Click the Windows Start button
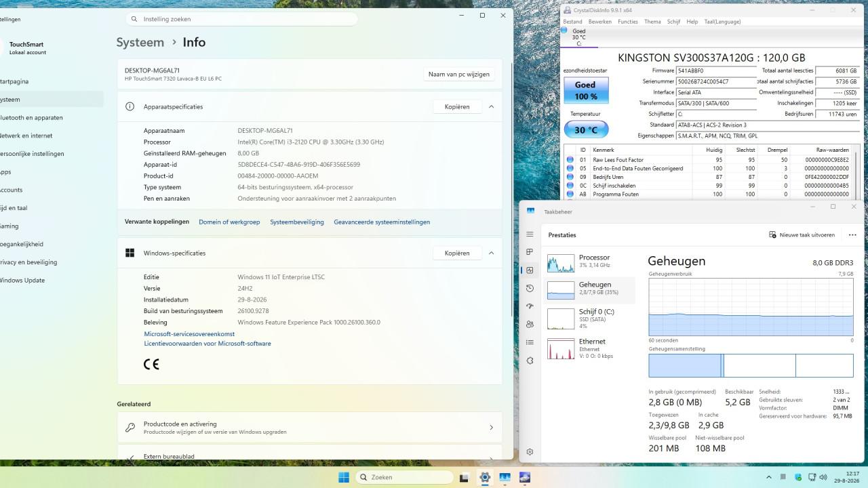The image size is (868, 488). click(x=344, y=477)
